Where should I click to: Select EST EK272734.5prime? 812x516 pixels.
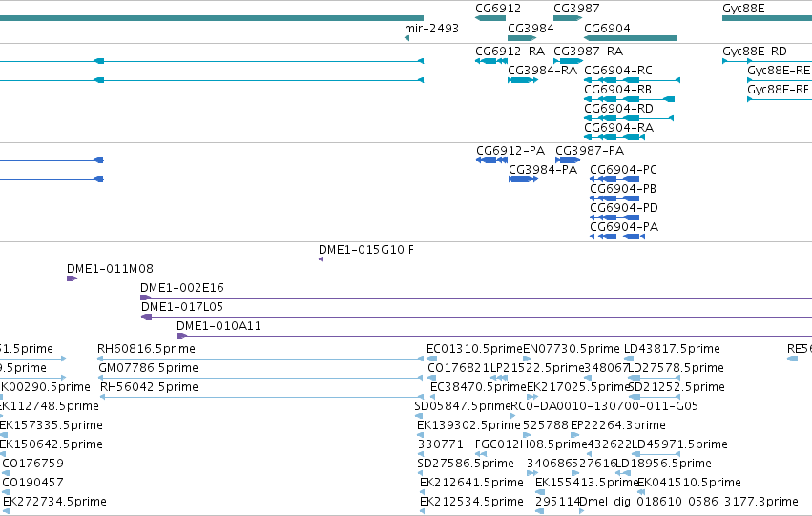(55, 503)
